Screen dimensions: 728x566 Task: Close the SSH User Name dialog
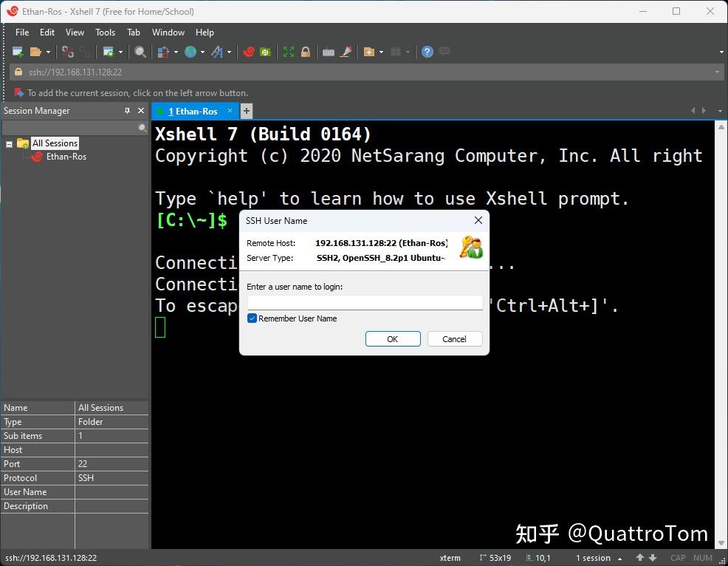point(478,220)
